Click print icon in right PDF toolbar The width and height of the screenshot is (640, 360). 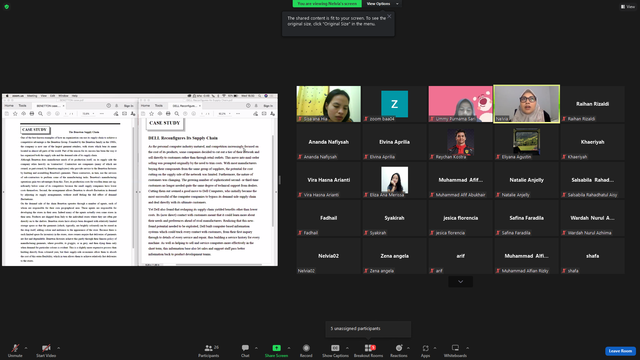point(168,113)
